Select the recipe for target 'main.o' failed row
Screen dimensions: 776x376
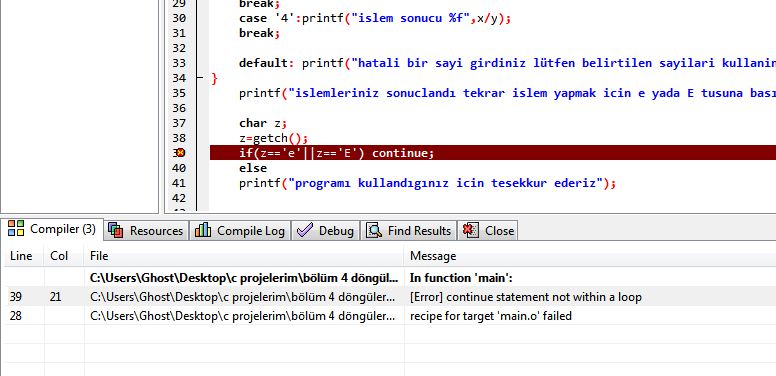(x=390, y=316)
